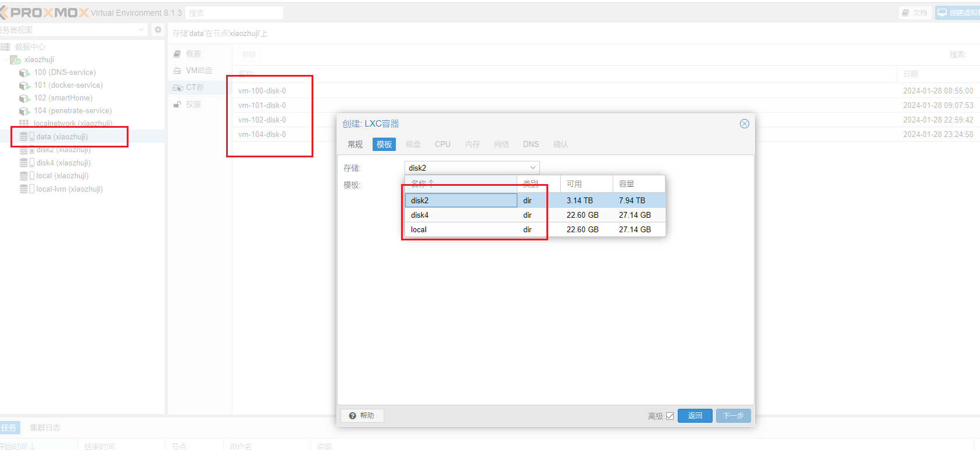Toggle the 高级 advanced checkbox
This screenshot has height=450, width=980.
[x=670, y=416]
